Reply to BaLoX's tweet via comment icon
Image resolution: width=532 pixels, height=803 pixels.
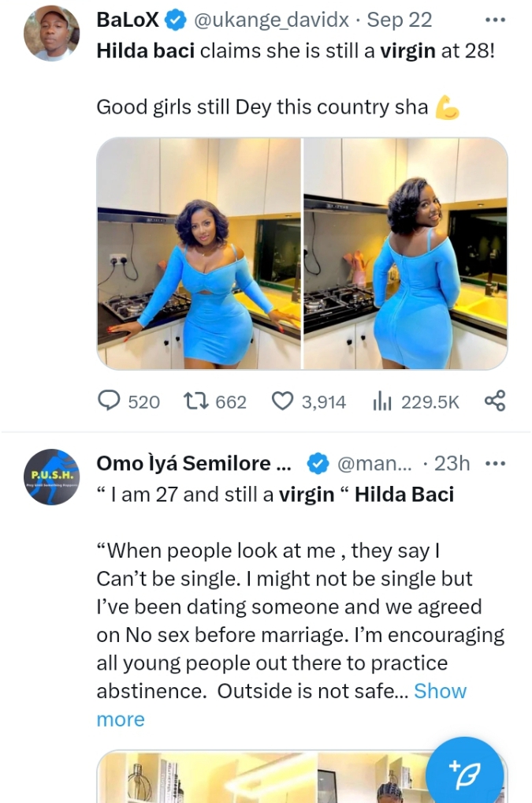point(108,401)
